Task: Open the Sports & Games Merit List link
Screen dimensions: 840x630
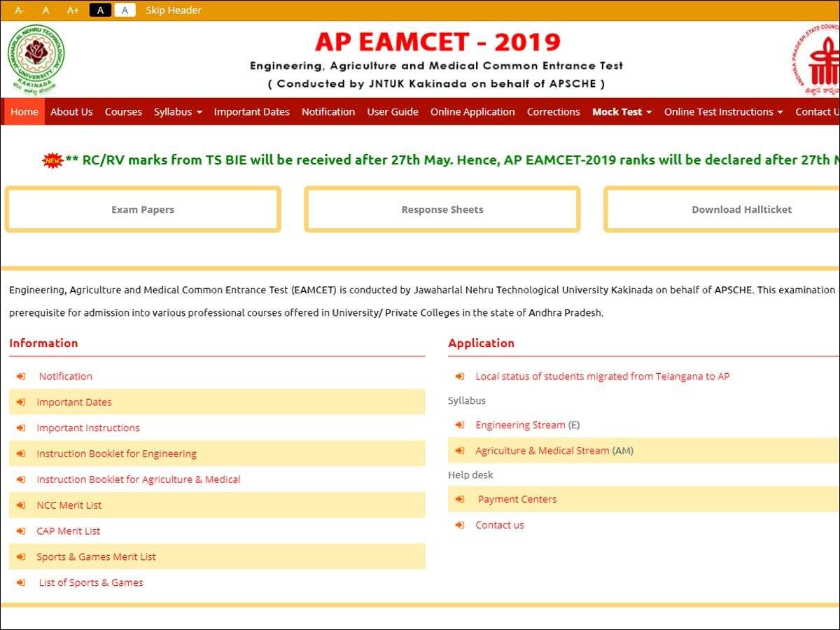Action: [97, 557]
